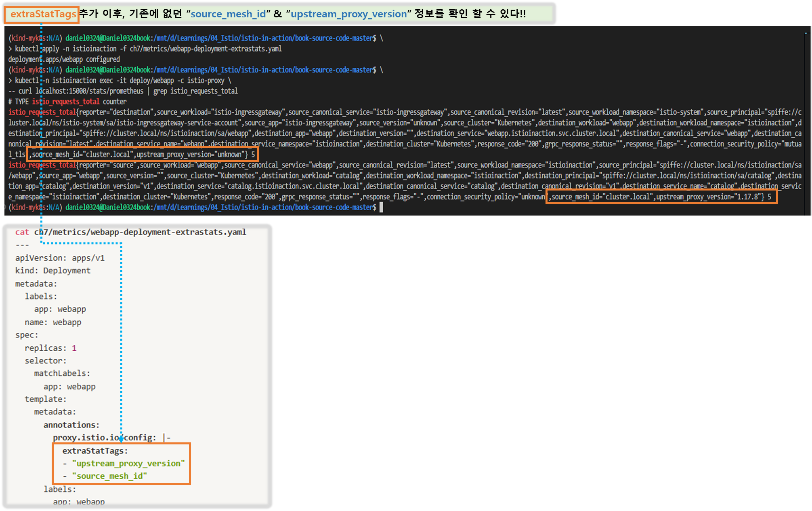The image size is (812, 511).
Task: Click the curl localhost:15000/stats/prometheus command
Action: [81, 91]
